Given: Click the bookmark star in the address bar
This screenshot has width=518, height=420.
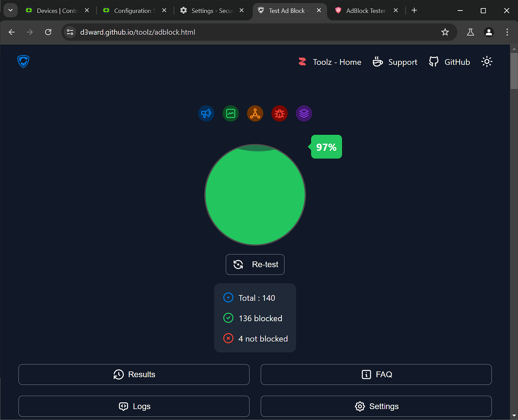Looking at the screenshot, I should point(445,32).
